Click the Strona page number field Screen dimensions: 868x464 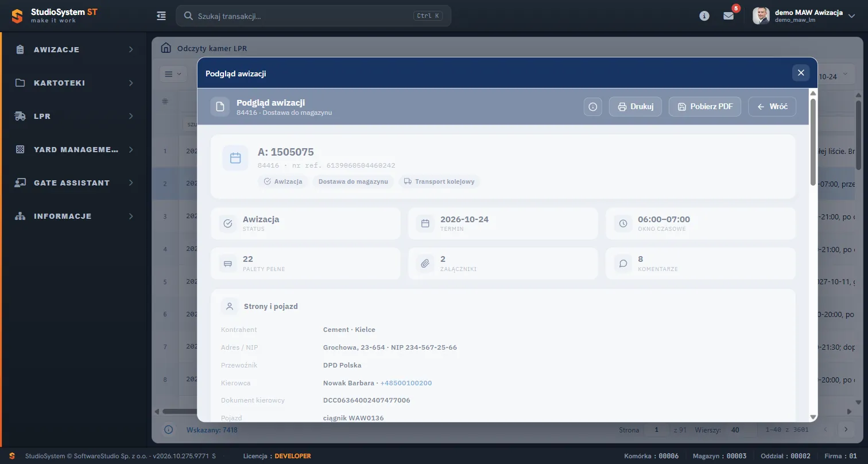pos(657,430)
